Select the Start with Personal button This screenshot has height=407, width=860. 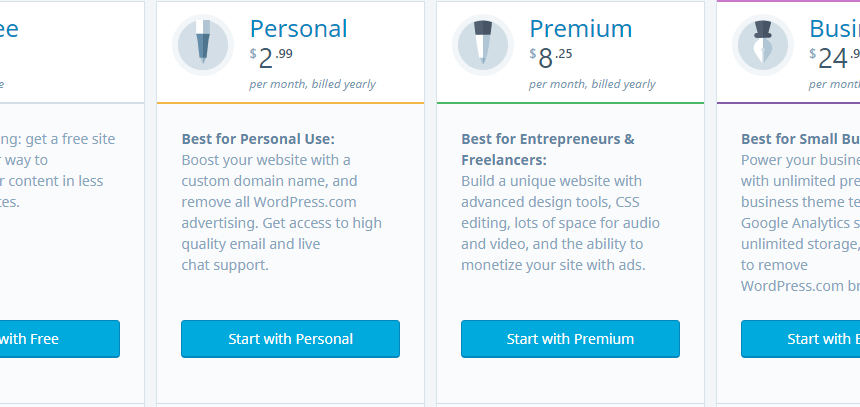(x=291, y=339)
